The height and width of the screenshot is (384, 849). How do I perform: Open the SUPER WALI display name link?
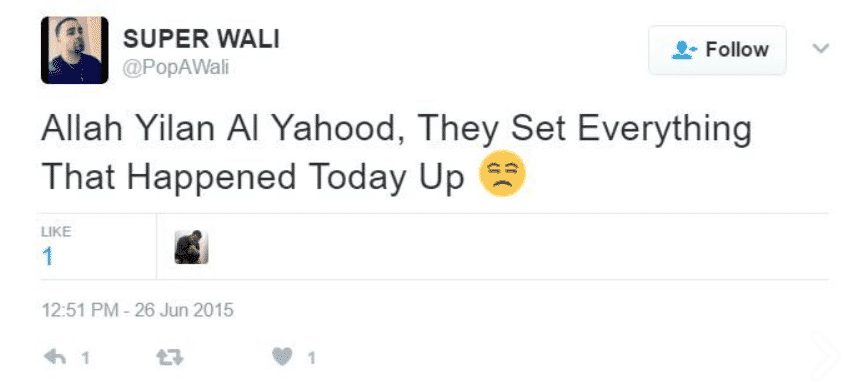coord(201,38)
